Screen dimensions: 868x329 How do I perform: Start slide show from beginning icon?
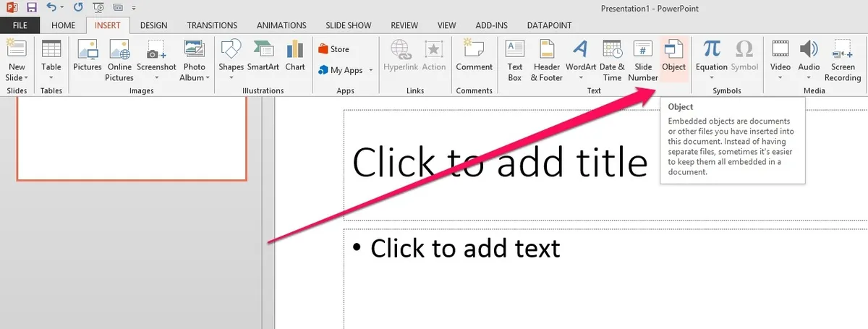97,7
